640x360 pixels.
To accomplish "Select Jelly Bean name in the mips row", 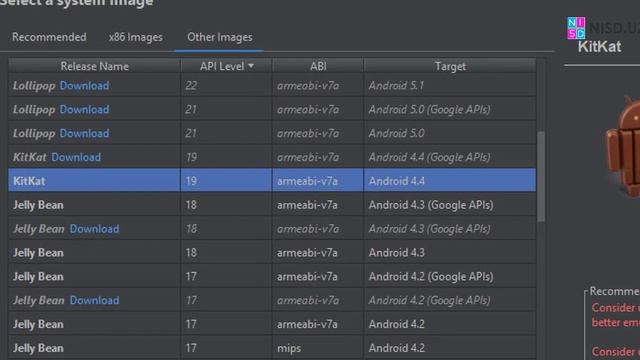I will point(38,348).
